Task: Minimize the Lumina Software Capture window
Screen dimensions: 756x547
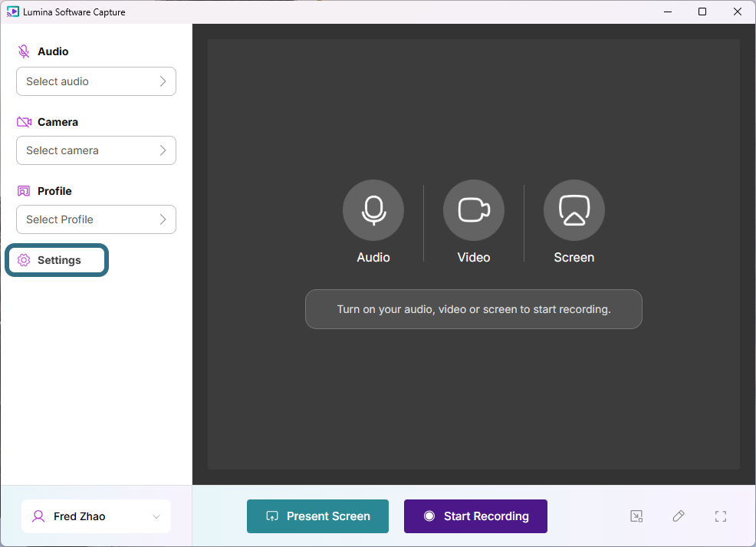Action: click(x=668, y=12)
